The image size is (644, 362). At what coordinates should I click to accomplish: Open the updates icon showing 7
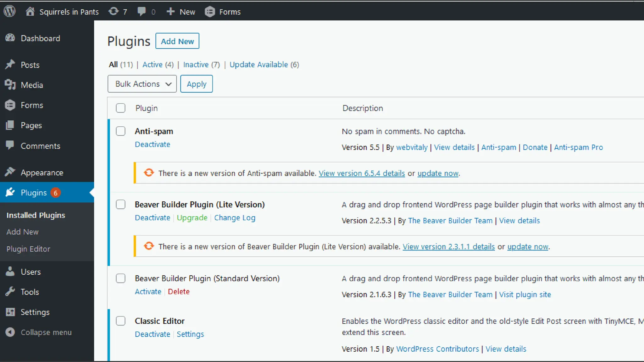click(114, 12)
